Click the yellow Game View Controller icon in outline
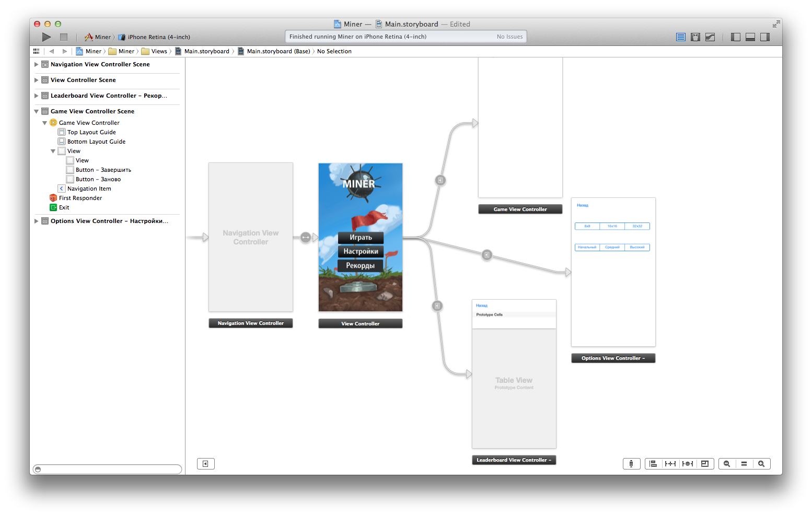 (53, 123)
